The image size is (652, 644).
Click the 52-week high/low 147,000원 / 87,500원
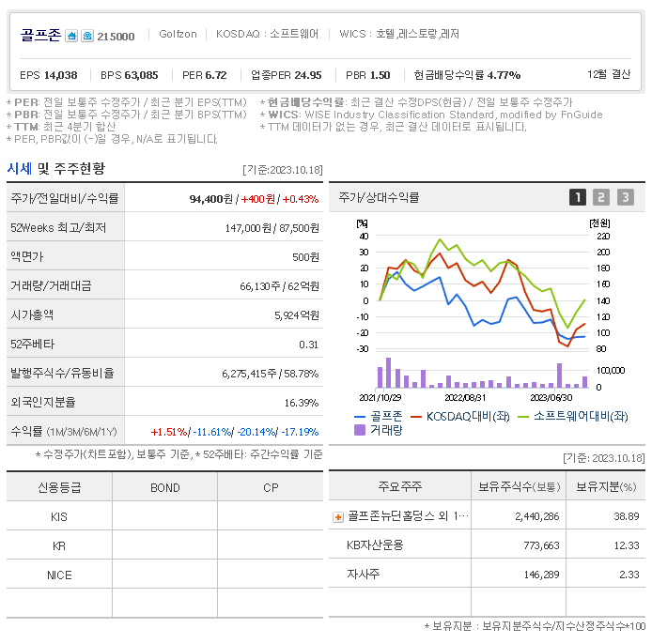pyautogui.click(x=272, y=228)
